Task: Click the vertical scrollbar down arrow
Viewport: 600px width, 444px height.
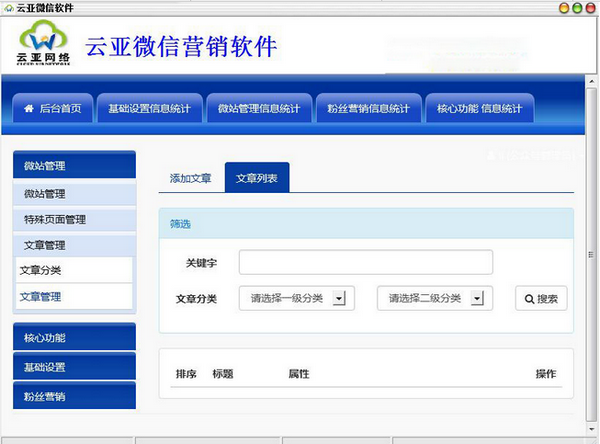Action: [x=591, y=429]
